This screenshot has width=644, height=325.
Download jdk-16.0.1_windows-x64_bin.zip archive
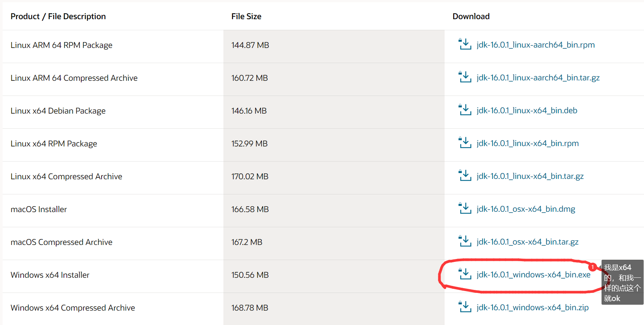coord(532,308)
